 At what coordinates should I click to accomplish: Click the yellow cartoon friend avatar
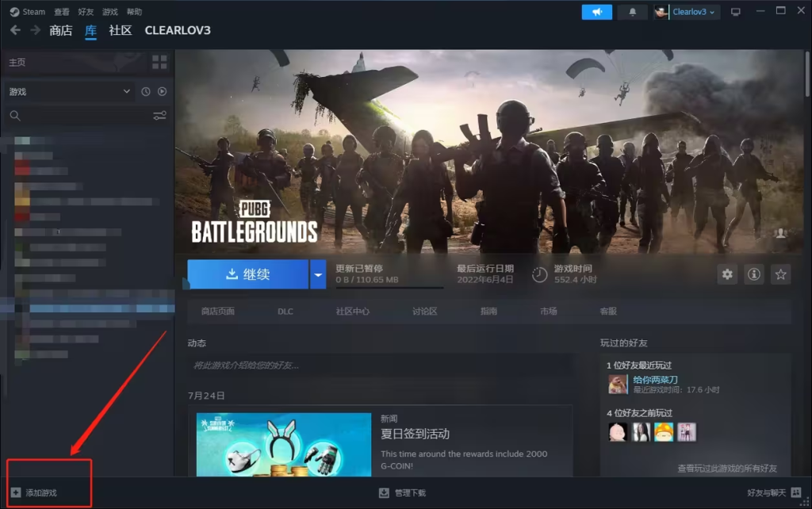(x=664, y=432)
